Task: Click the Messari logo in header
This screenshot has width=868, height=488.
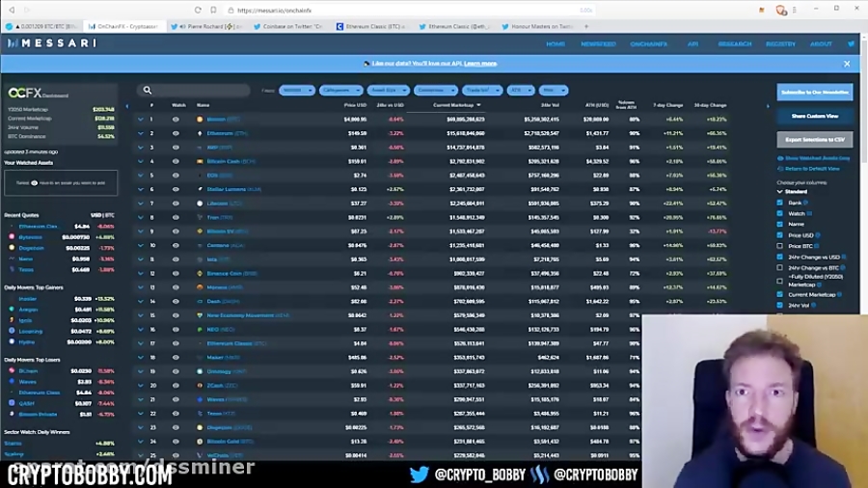Action: pos(52,43)
